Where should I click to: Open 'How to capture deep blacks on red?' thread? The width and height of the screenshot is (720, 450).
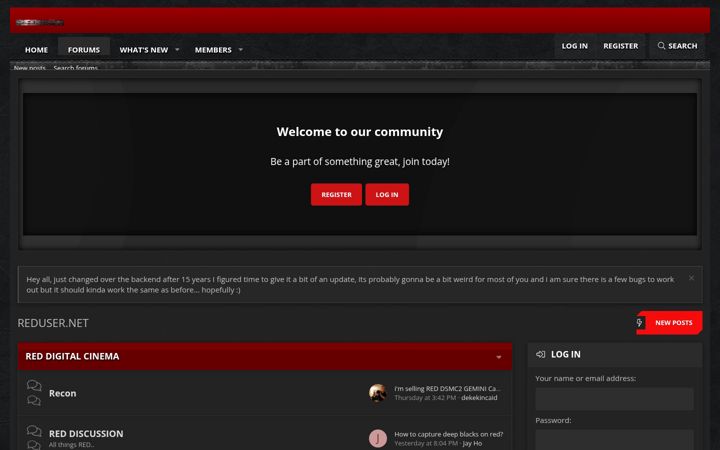pyautogui.click(x=449, y=434)
